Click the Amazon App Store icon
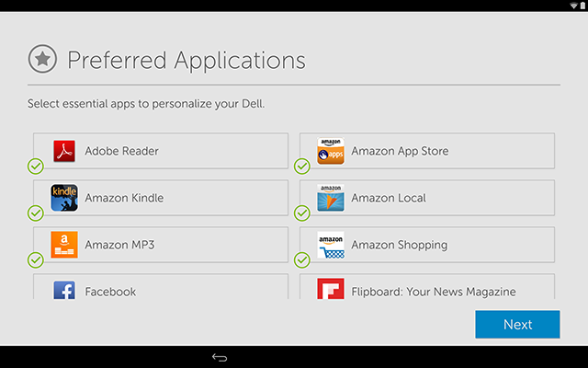 331,151
